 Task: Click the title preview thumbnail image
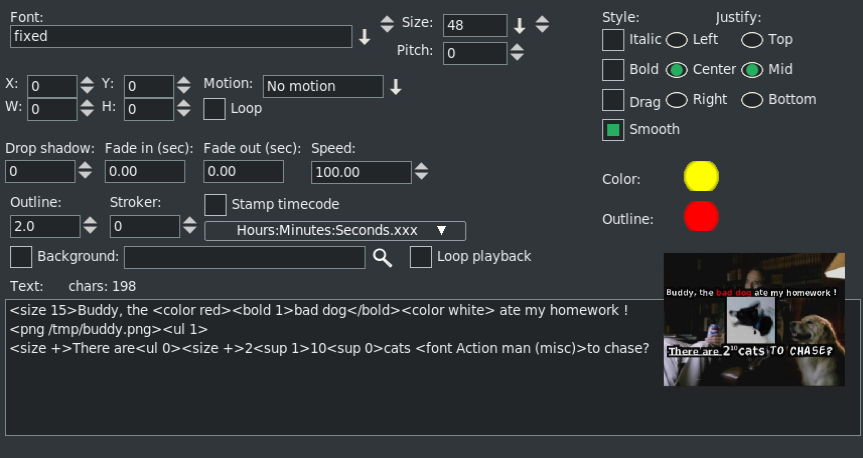coord(751,319)
